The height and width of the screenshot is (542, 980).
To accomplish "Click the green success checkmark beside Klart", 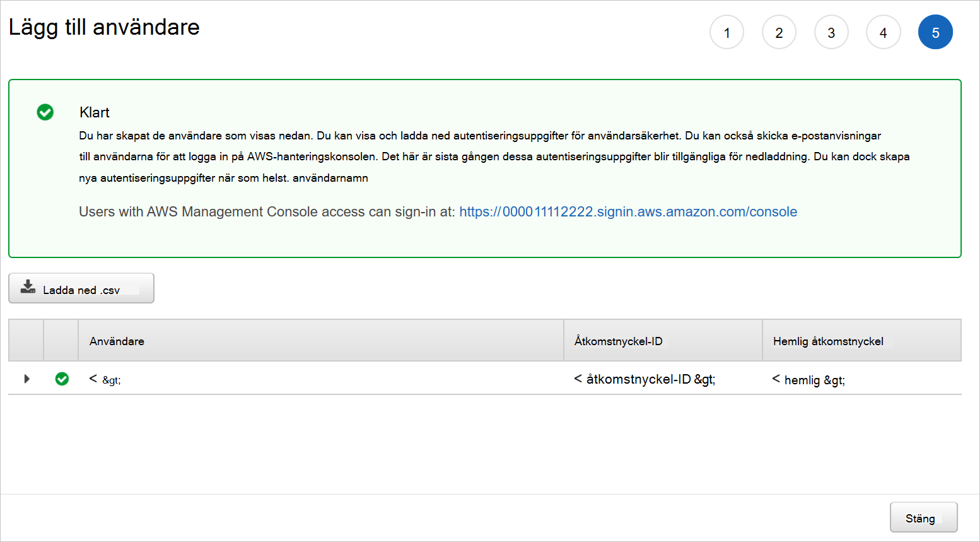I will [x=45, y=112].
